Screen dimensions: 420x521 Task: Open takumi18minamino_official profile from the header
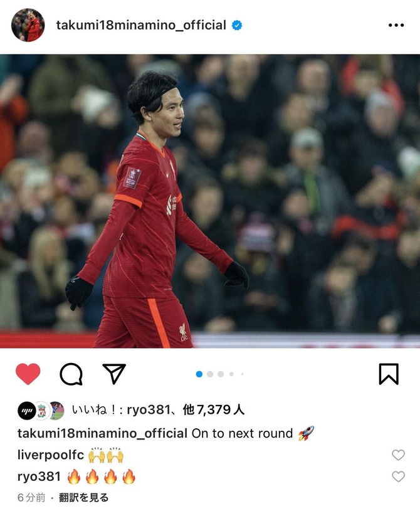coord(141,25)
